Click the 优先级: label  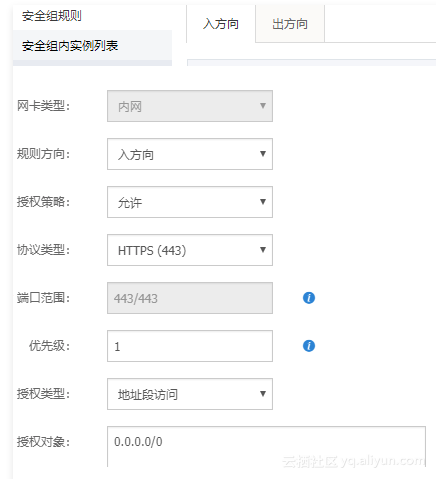coord(49,346)
